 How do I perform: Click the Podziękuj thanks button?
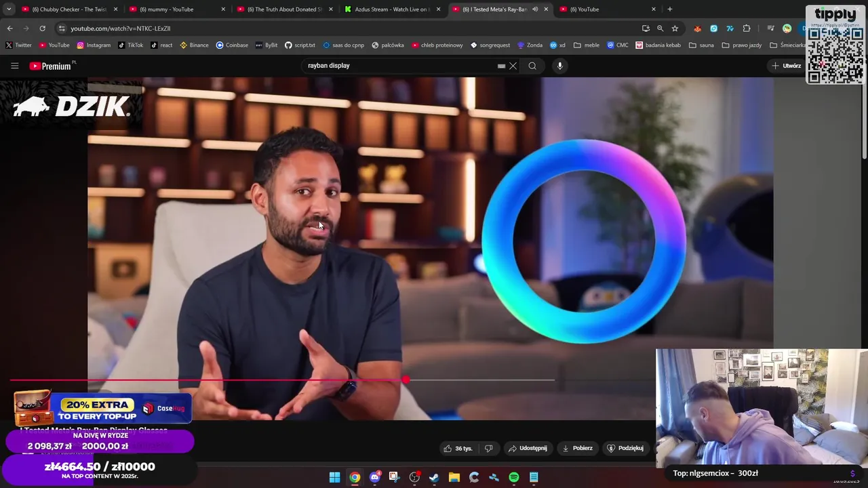coord(625,448)
